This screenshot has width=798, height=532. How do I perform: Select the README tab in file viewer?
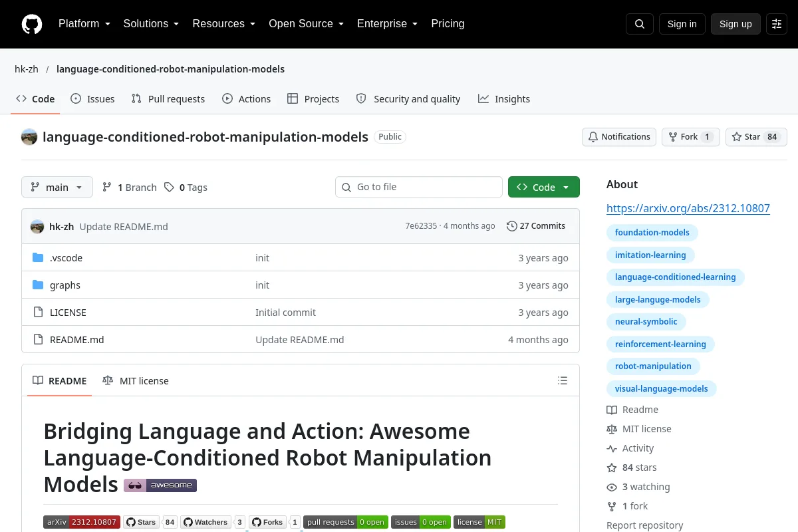click(59, 381)
